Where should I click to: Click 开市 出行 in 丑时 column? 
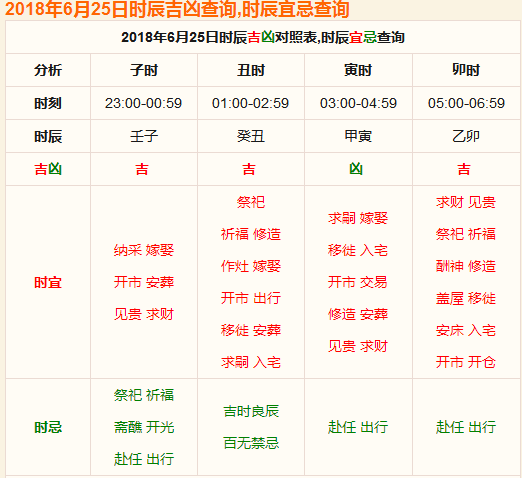click(x=251, y=298)
